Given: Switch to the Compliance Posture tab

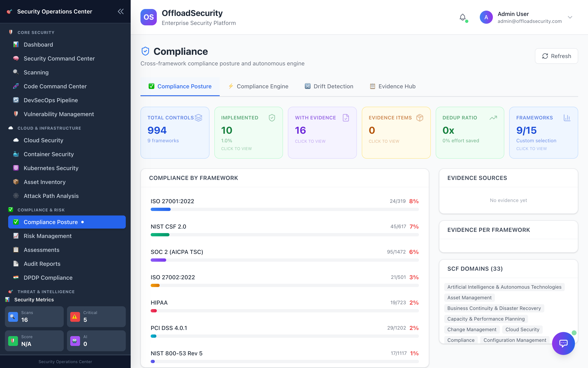Looking at the screenshot, I should point(180,86).
